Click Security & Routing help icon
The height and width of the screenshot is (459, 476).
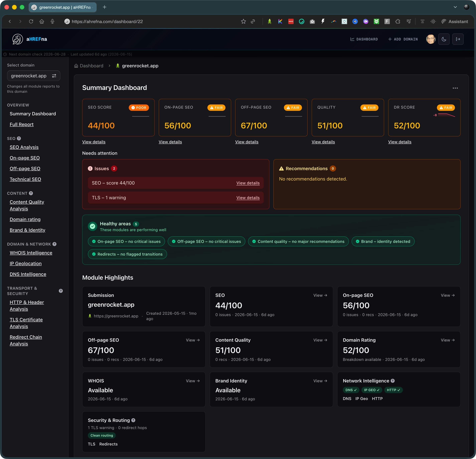[x=133, y=420]
